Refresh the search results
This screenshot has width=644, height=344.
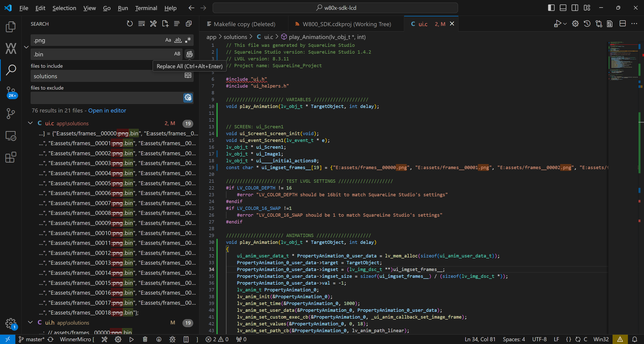tap(130, 24)
